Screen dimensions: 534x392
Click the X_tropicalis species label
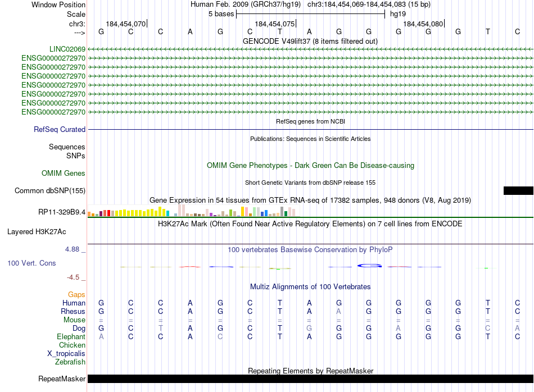66,354
